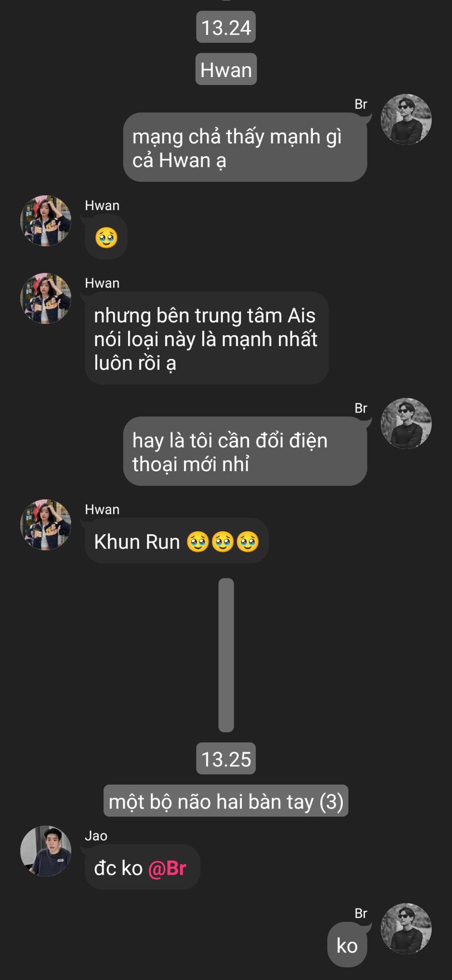Open Hwan's avatar beside Ais message
This screenshot has height=980, width=452.
pyautogui.click(x=45, y=298)
